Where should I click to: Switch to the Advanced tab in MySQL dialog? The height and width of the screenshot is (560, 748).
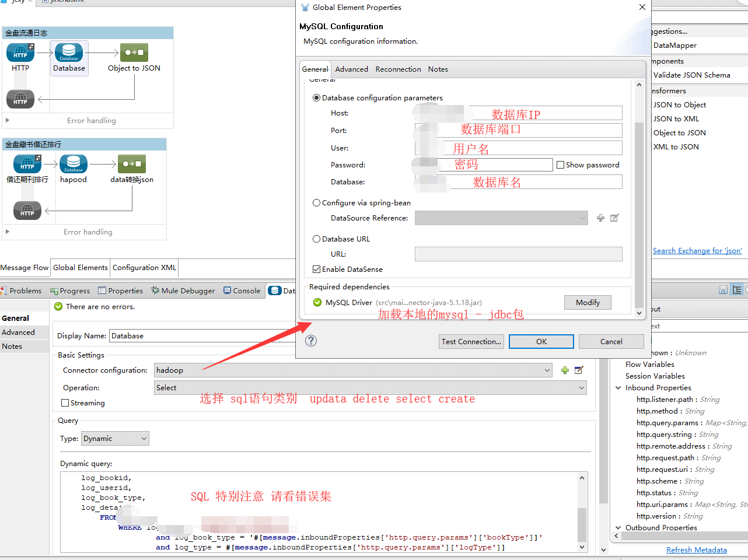pyautogui.click(x=352, y=69)
